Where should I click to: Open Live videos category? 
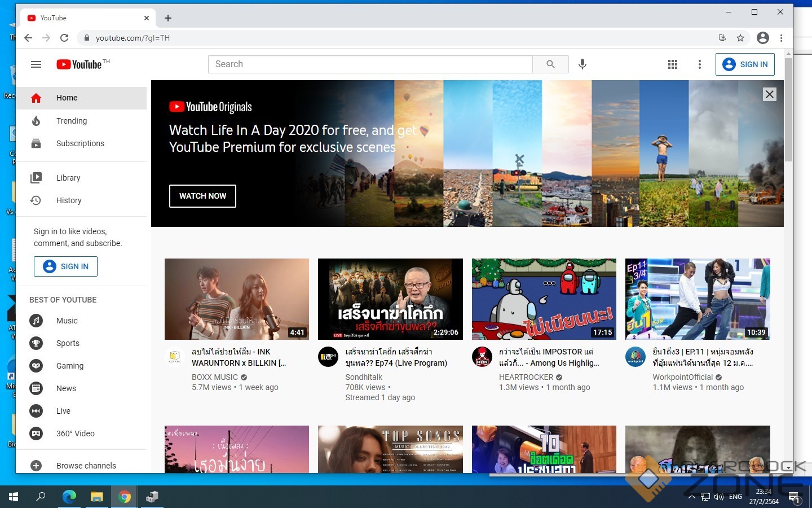pyautogui.click(x=63, y=411)
